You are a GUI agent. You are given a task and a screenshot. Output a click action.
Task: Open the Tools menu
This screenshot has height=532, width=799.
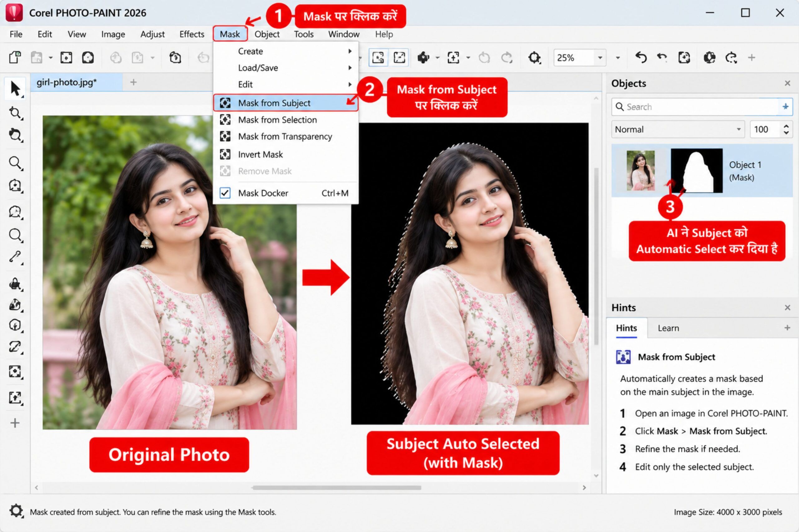pos(304,34)
